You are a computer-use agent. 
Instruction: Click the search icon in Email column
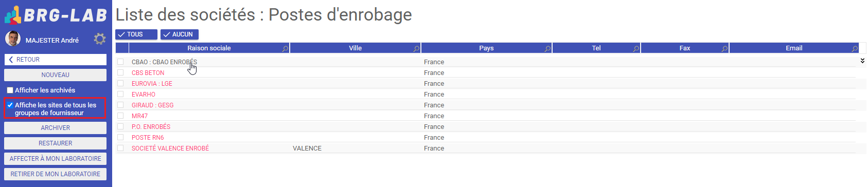855,48
